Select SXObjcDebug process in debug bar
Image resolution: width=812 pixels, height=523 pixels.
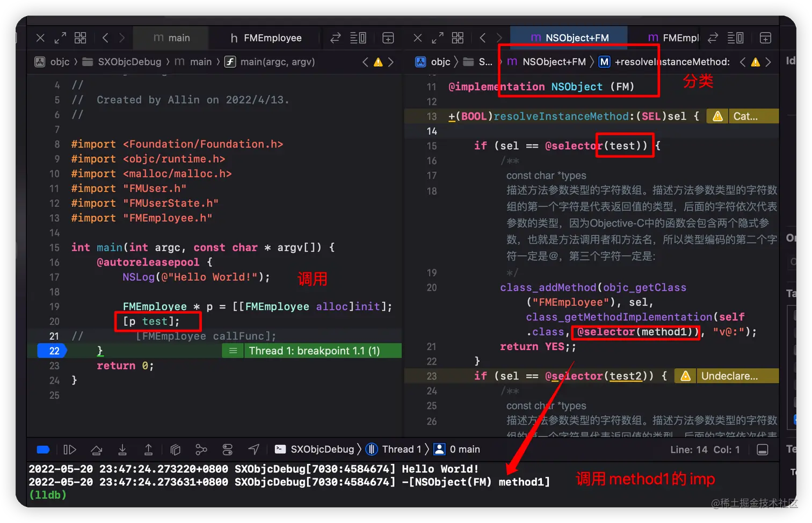(314, 449)
